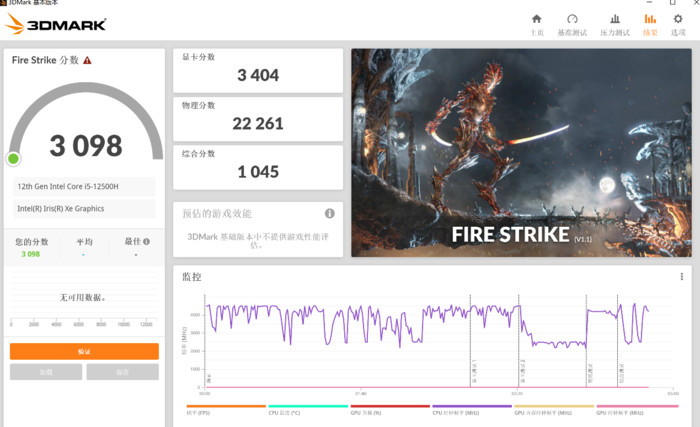This screenshot has height=427, width=700.
Task: Click the Intel(R) Iris(R) Xe Graphics entry
Action: click(x=84, y=209)
